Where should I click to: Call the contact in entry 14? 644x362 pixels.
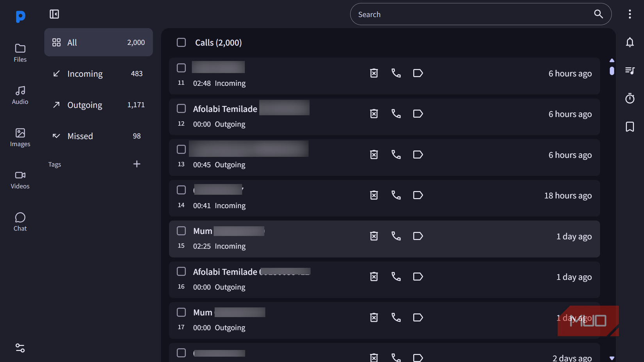(396, 195)
